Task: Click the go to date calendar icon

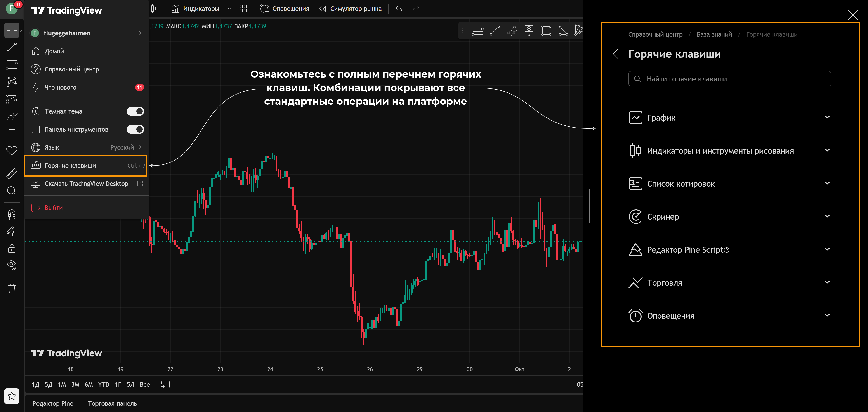Action: click(x=165, y=384)
